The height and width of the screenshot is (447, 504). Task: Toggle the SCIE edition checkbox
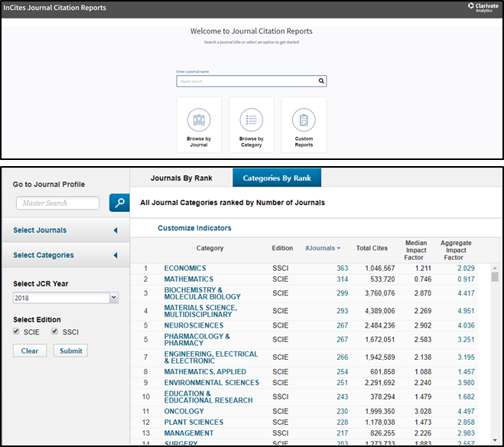pos(16,331)
